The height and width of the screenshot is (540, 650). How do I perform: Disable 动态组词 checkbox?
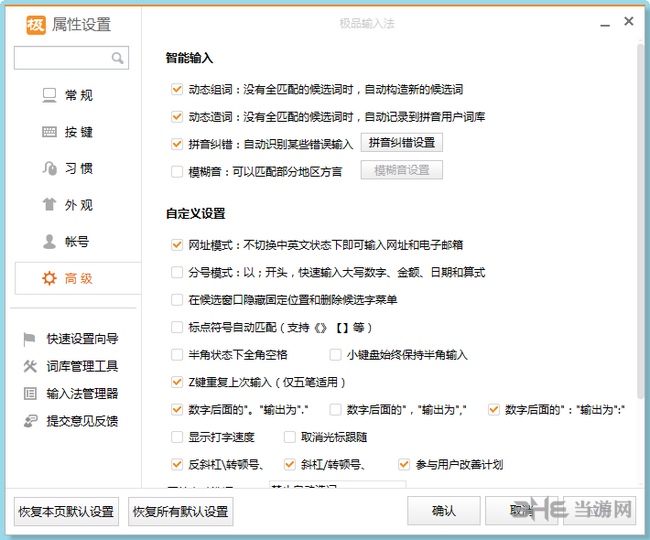[177, 89]
